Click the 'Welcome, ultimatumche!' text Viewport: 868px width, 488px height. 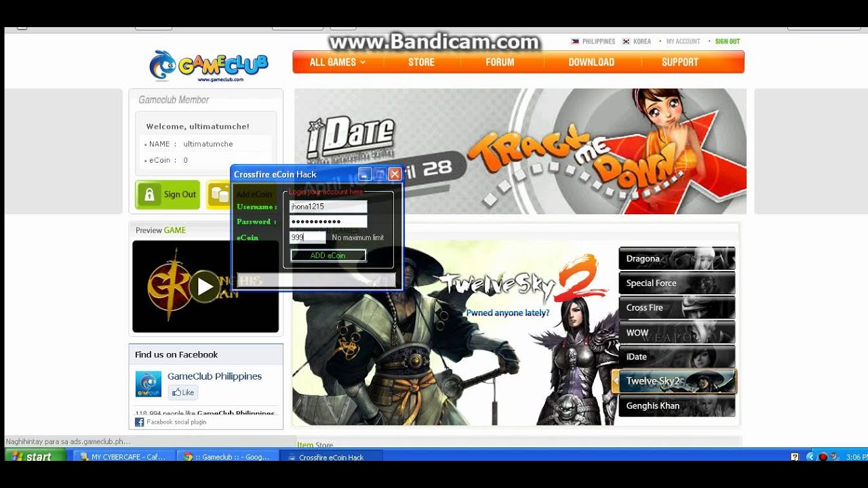[x=198, y=126]
